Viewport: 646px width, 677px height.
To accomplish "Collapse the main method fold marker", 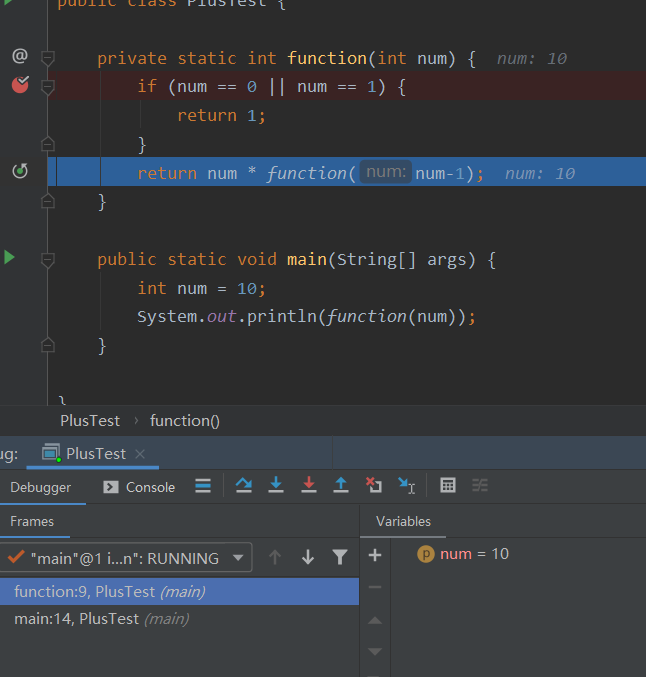I will coord(48,260).
